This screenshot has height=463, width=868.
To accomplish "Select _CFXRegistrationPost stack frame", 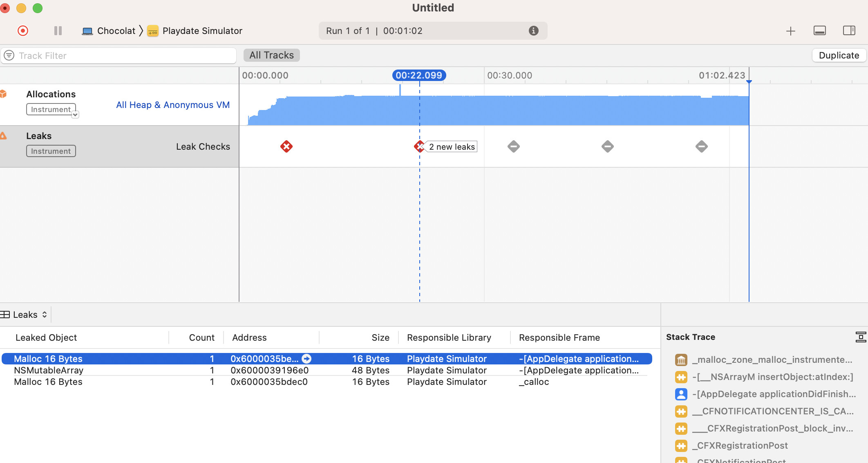I will (732, 445).
